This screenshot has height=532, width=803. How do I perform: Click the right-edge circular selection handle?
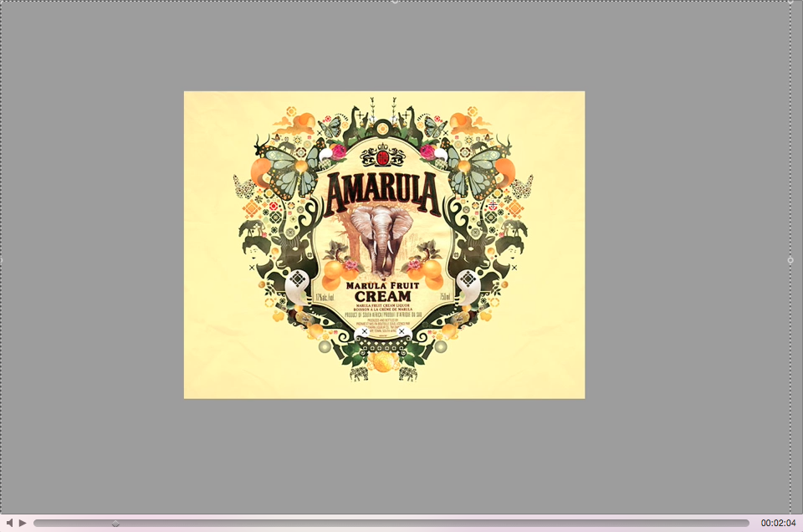tap(790, 260)
